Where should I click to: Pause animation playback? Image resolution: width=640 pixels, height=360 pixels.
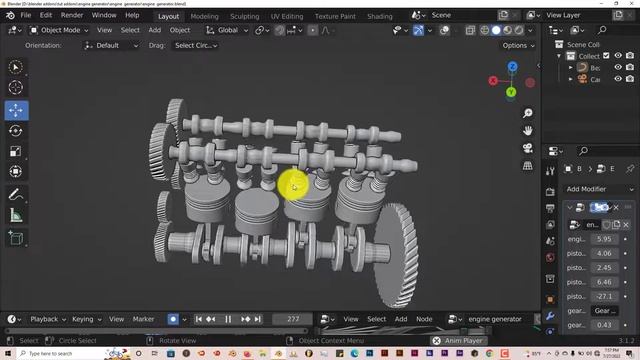[x=228, y=319]
